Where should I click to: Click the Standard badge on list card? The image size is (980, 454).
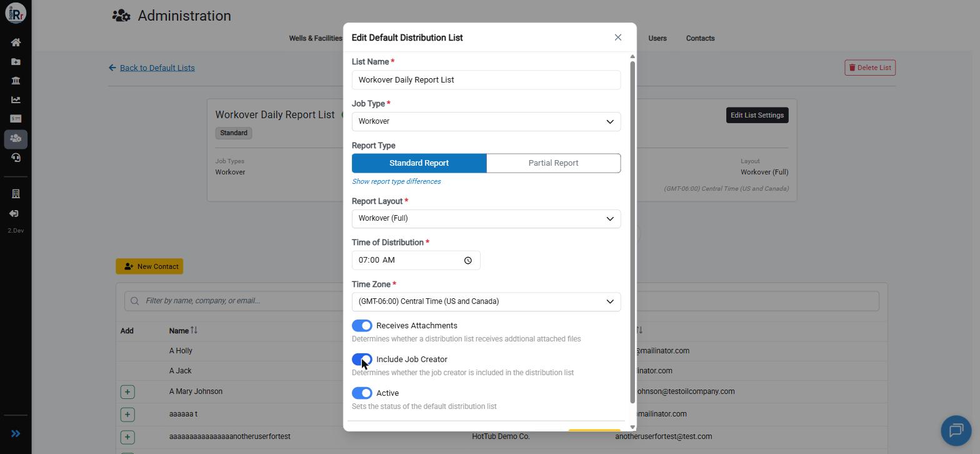[234, 133]
